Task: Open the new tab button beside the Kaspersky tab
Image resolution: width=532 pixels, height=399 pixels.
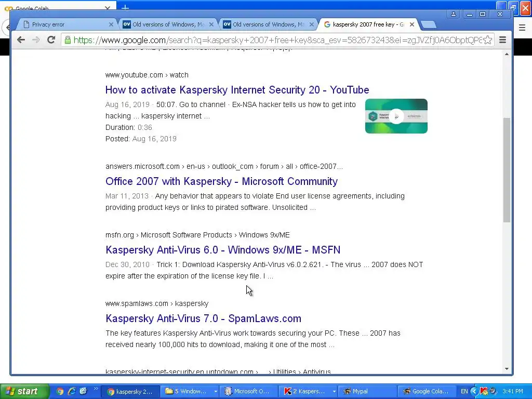Action: tap(428, 24)
